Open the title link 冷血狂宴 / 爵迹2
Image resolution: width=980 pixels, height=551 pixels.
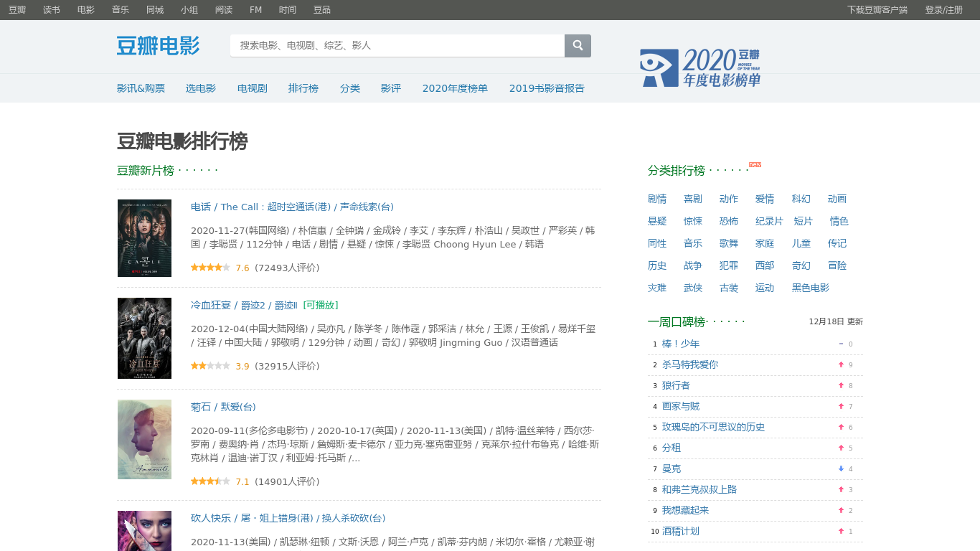[x=244, y=305]
